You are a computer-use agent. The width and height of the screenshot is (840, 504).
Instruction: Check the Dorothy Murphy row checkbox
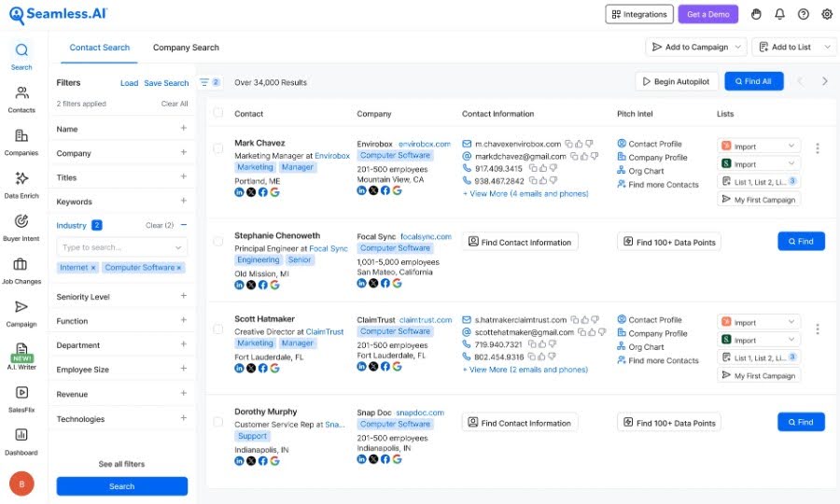point(218,422)
